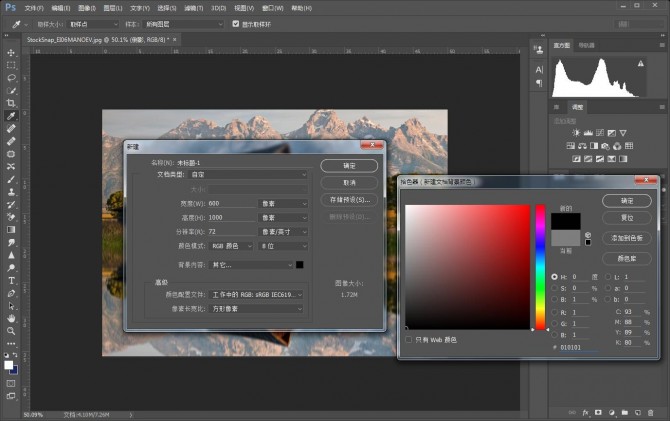670x421 pixels.
Task: Select the H hue radio button
Action: point(555,277)
